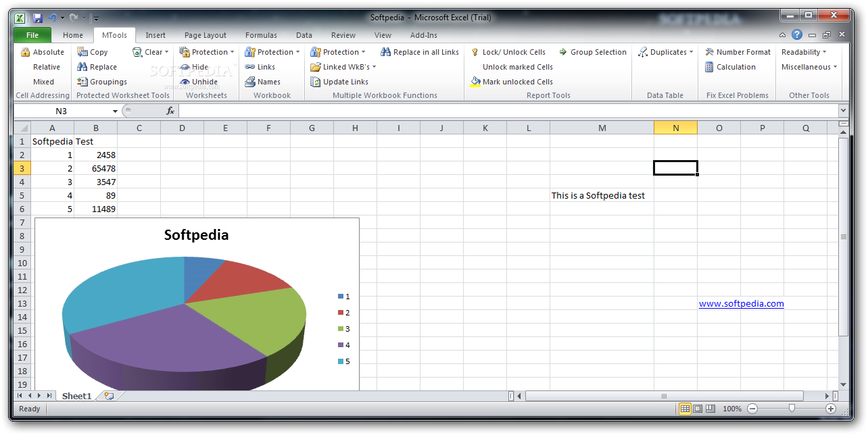This screenshot has height=435, width=868.
Task: Click Unlock marked Cells
Action: pos(518,67)
